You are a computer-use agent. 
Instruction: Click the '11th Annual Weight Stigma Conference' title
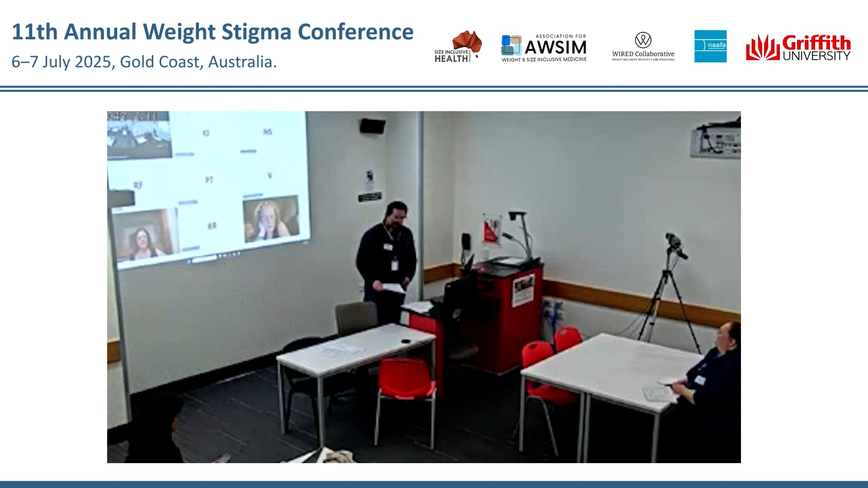[212, 32]
